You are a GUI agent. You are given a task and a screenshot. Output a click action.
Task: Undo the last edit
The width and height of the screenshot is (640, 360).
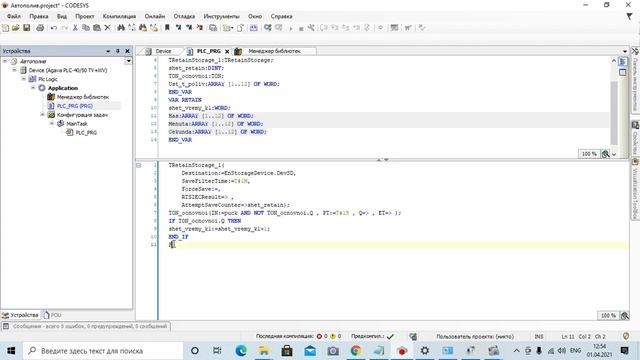click(x=53, y=28)
